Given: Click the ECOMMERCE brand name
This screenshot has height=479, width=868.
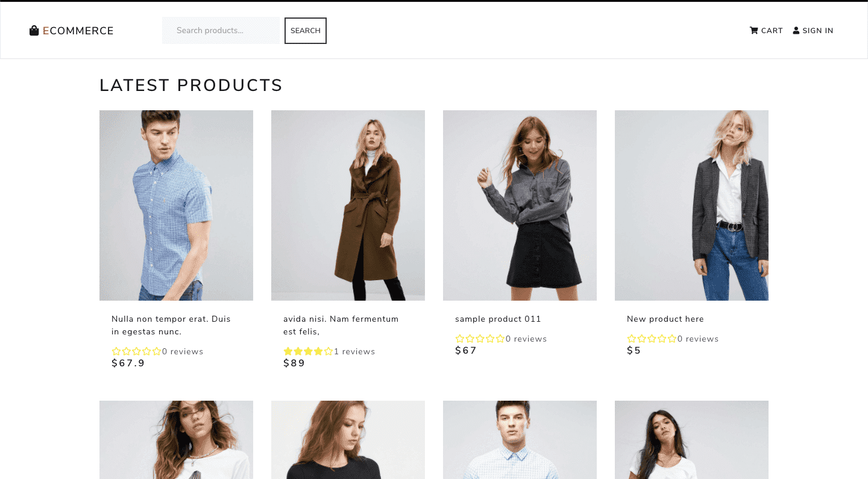Looking at the screenshot, I should pyautogui.click(x=78, y=31).
